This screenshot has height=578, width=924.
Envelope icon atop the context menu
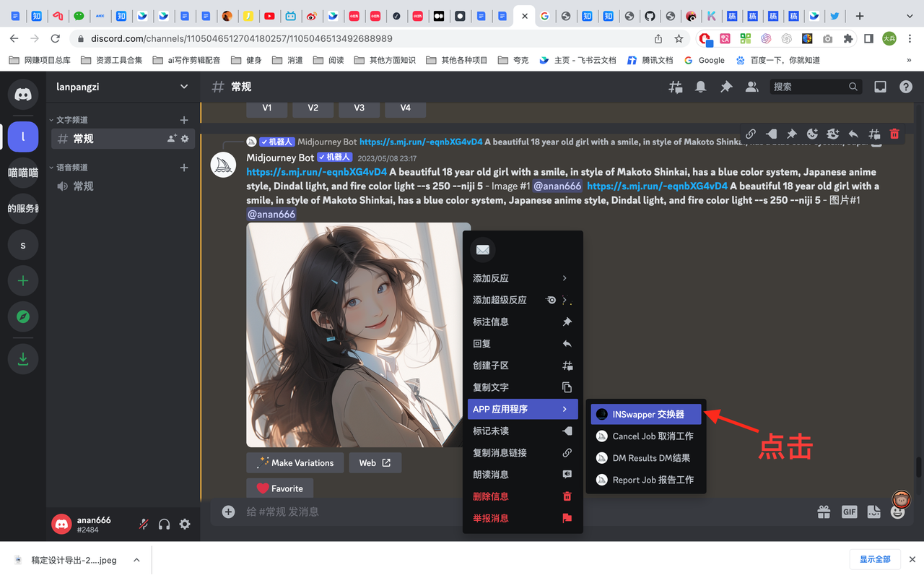(483, 250)
